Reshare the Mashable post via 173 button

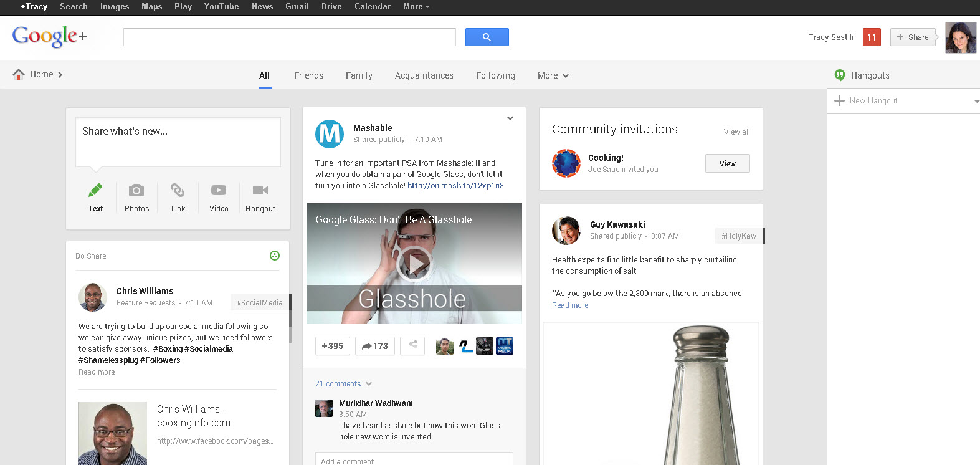pos(375,346)
